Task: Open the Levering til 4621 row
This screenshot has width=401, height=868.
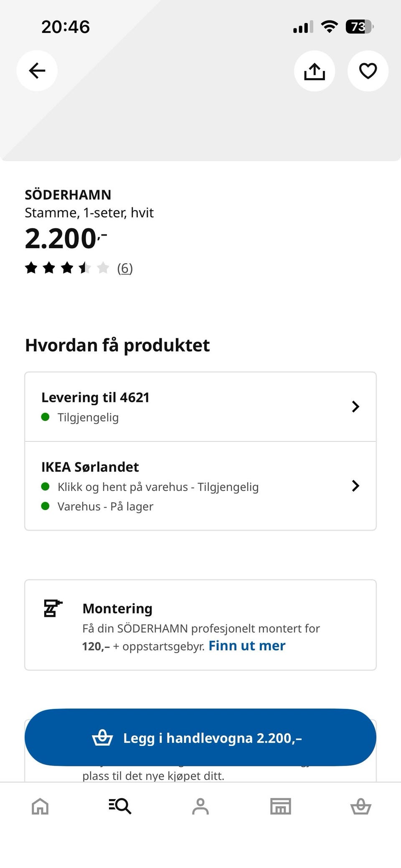Action: [200, 406]
